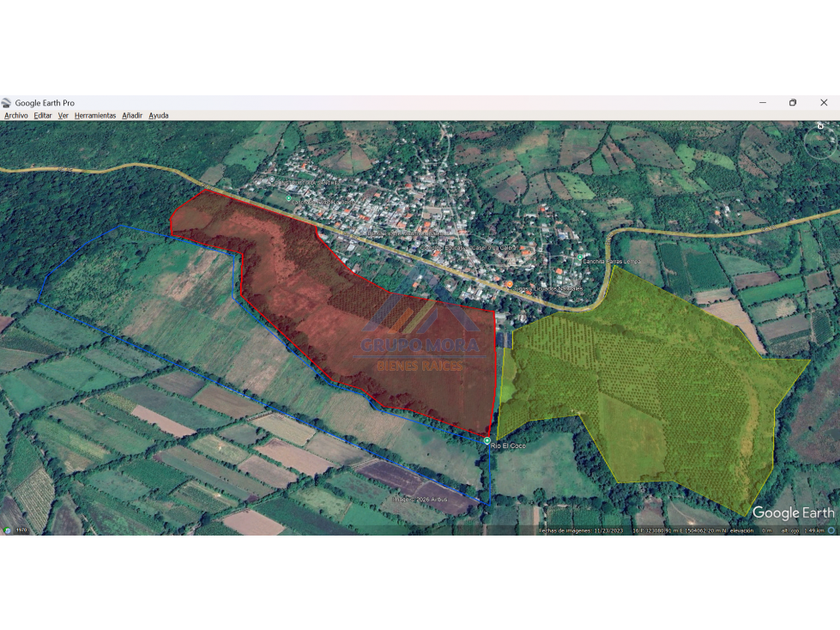Image resolution: width=840 pixels, height=630 pixels.
Task: Click the elevación 0 m readout
Action: pos(751,530)
